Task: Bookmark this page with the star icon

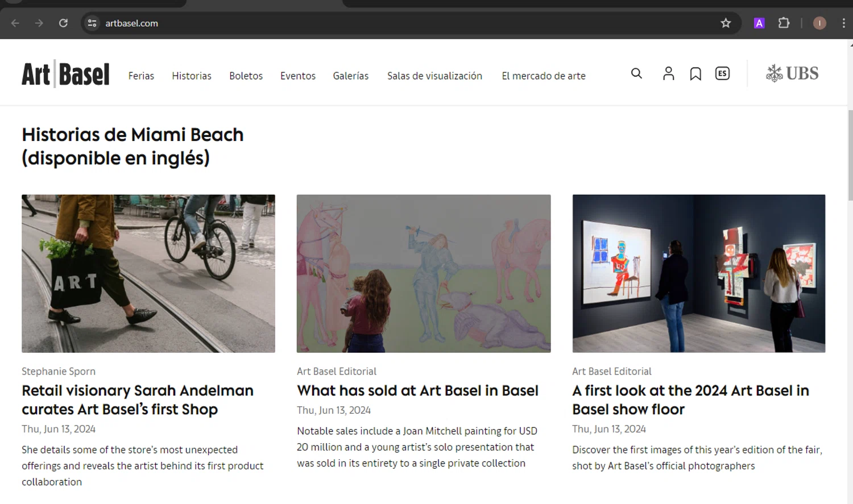Action: click(726, 23)
